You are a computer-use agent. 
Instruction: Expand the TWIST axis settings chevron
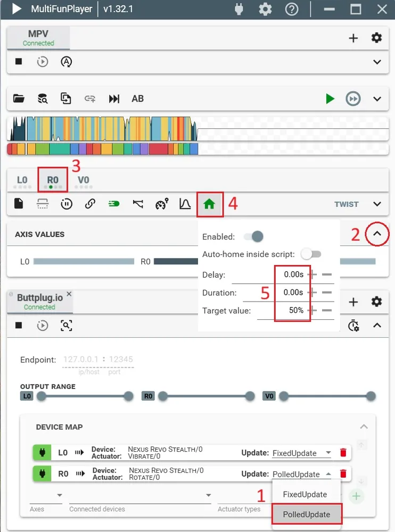click(377, 204)
